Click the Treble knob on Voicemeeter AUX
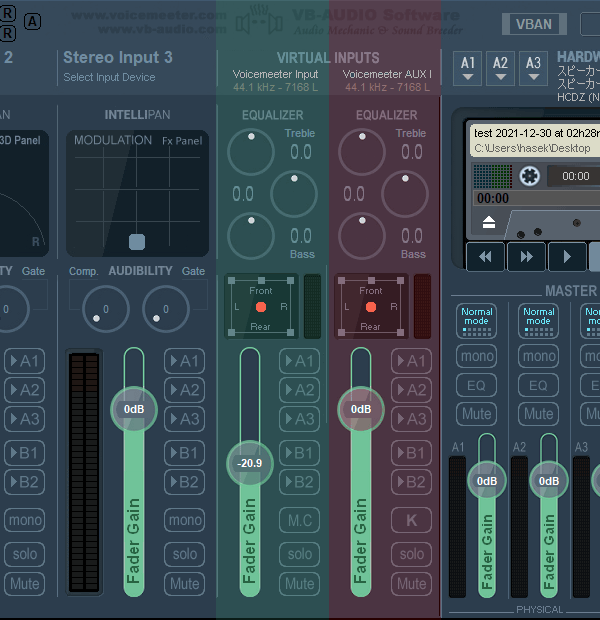 tap(362, 152)
